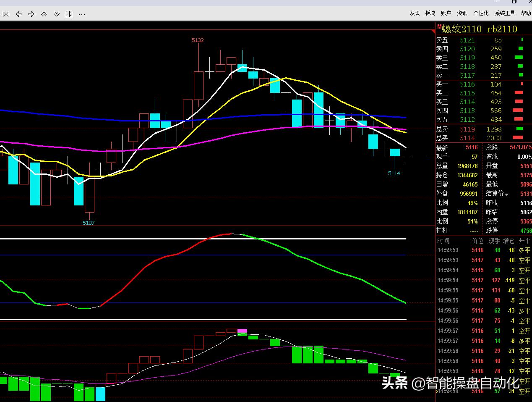Image resolution: width=532 pixels, height=402 pixels.
Task: Click the double chevron down icon
Action: click(x=57, y=14)
